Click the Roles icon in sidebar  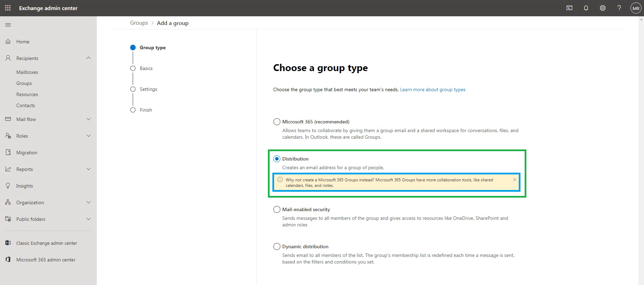pos(8,136)
